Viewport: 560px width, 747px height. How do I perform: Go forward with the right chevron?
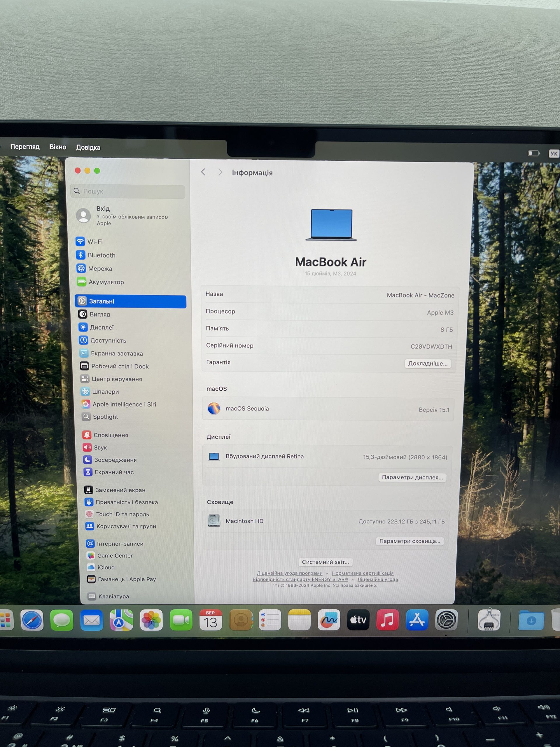coord(220,172)
